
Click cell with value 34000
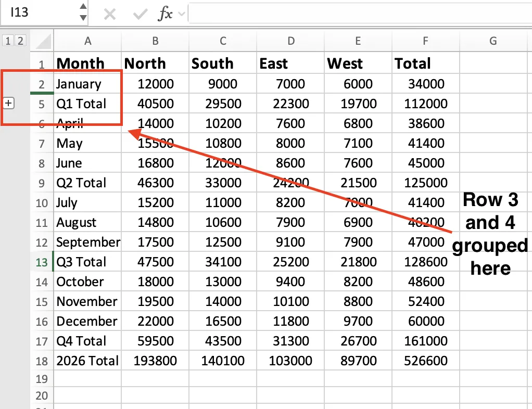pos(425,84)
